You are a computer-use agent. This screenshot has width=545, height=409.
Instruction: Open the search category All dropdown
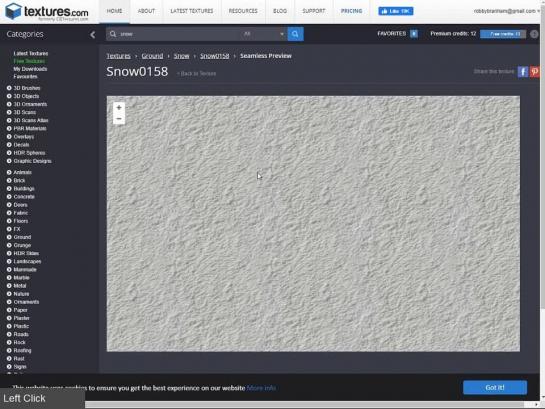(263, 34)
